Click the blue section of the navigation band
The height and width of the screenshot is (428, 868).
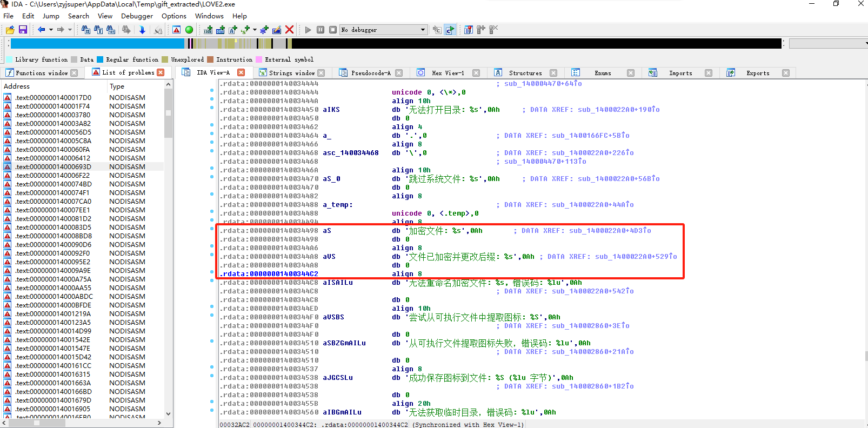[97, 43]
